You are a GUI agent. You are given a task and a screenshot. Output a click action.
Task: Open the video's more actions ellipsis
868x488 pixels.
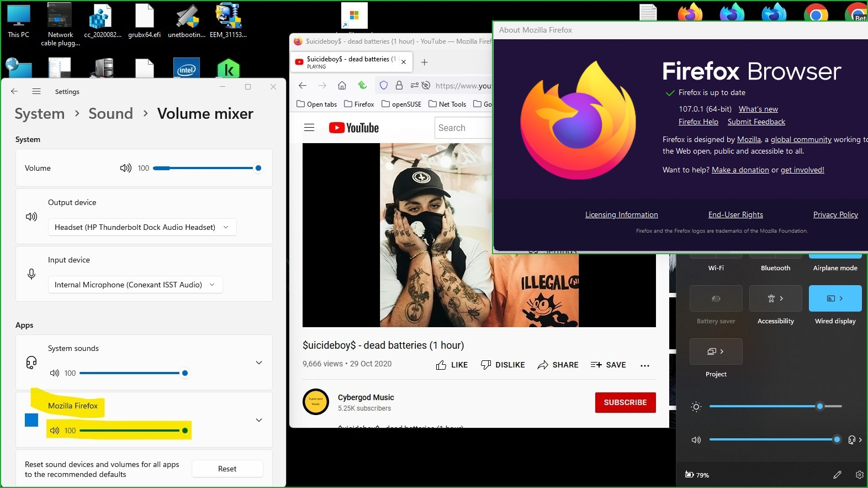pyautogui.click(x=645, y=365)
